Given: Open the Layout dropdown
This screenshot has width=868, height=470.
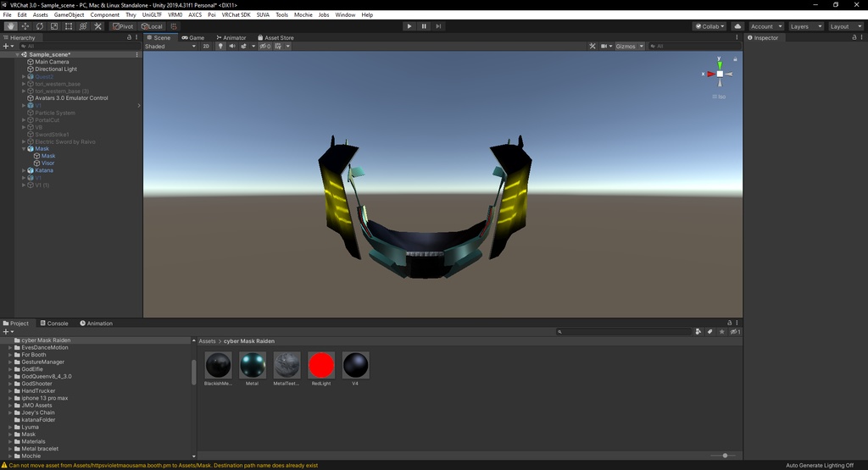Looking at the screenshot, I should click(x=845, y=26).
